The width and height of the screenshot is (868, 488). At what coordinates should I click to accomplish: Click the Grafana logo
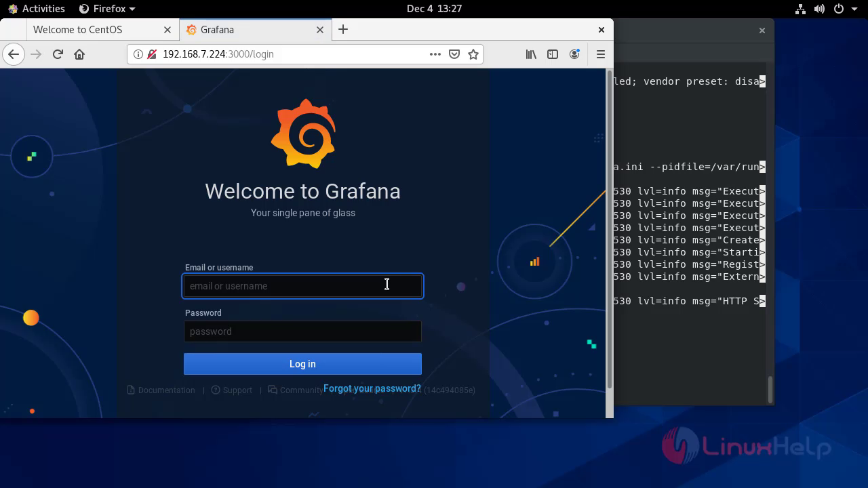tap(303, 134)
